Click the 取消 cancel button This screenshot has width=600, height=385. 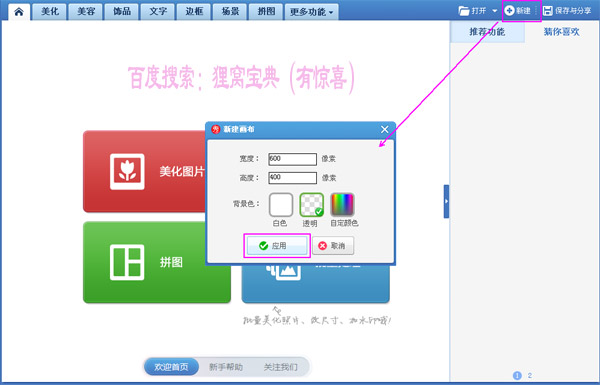coord(333,246)
